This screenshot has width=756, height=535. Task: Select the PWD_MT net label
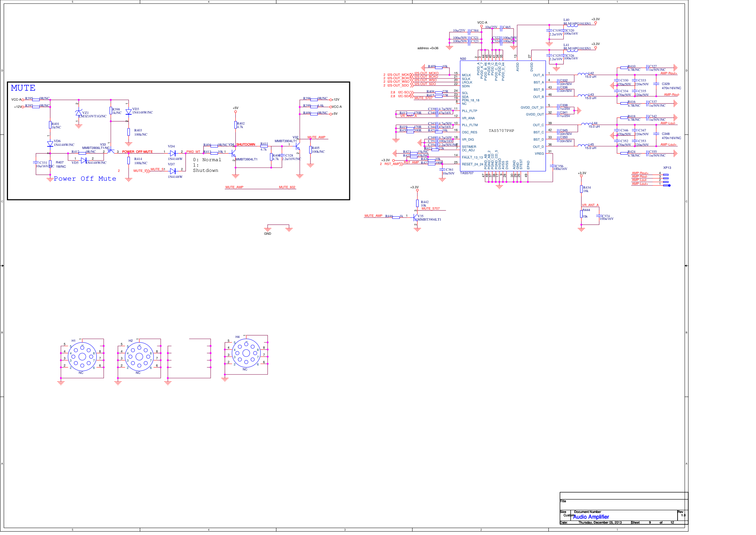(x=193, y=152)
